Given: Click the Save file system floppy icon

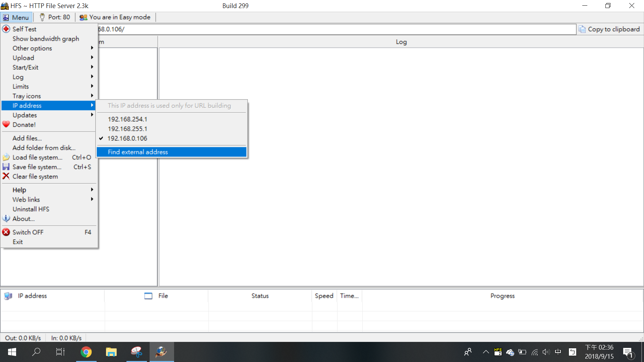Looking at the screenshot, I should (6, 167).
